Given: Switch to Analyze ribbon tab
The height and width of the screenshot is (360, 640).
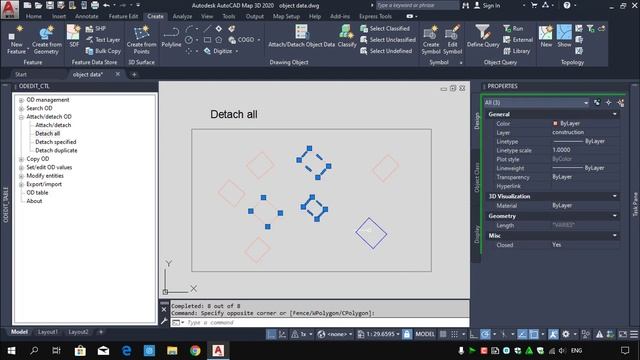Looking at the screenshot, I should [182, 16].
